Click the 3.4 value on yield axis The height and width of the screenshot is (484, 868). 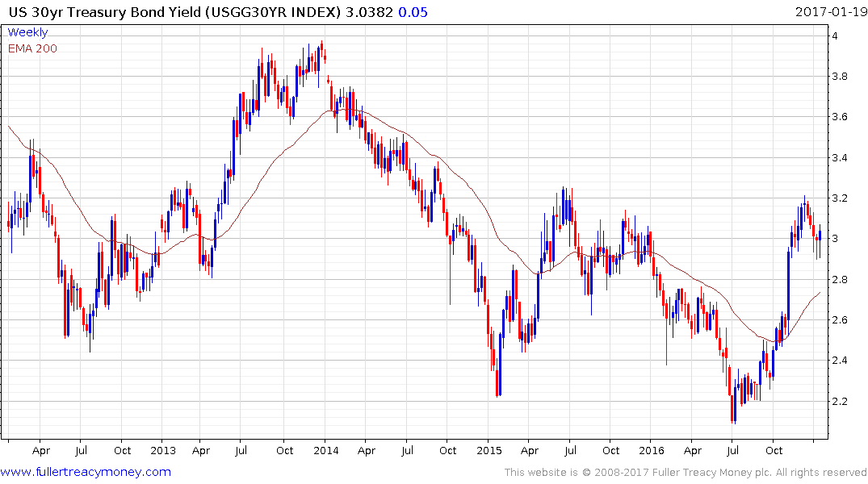pyautogui.click(x=840, y=157)
